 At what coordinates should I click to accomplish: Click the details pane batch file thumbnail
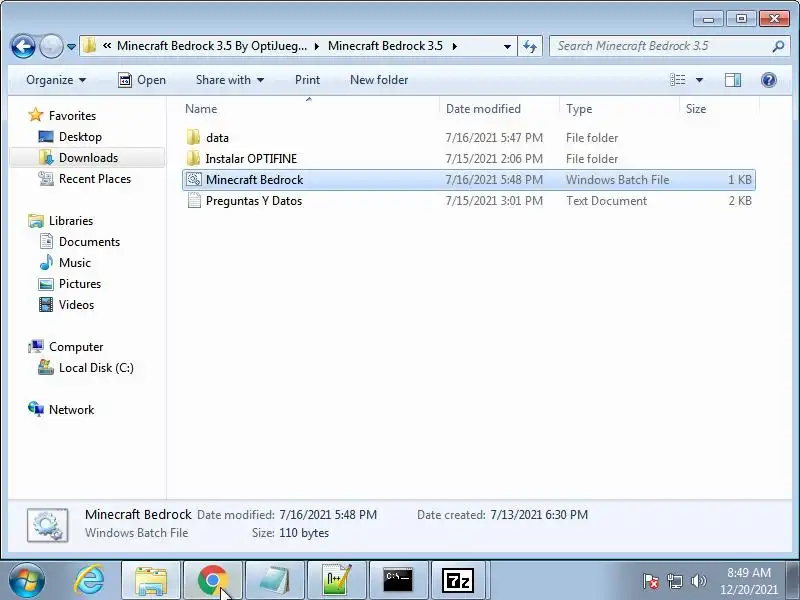(x=47, y=525)
